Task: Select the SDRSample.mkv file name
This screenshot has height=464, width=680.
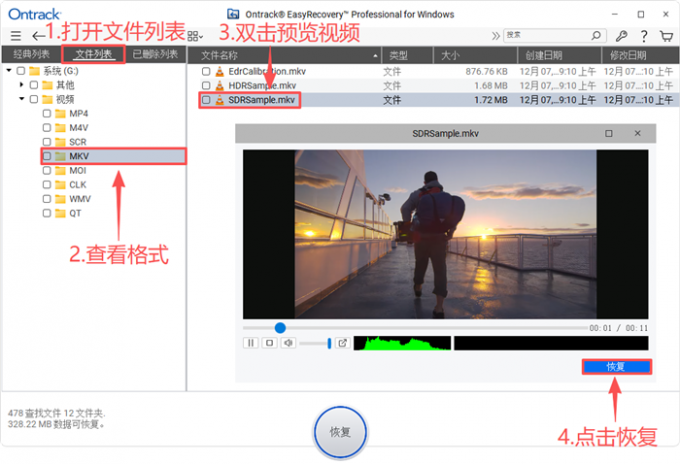Action: pos(262,100)
